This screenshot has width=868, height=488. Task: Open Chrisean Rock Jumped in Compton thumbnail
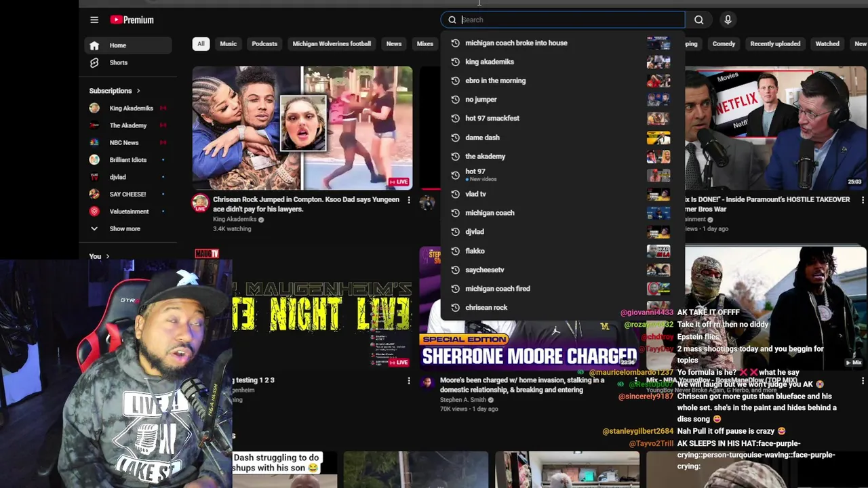point(302,128)
